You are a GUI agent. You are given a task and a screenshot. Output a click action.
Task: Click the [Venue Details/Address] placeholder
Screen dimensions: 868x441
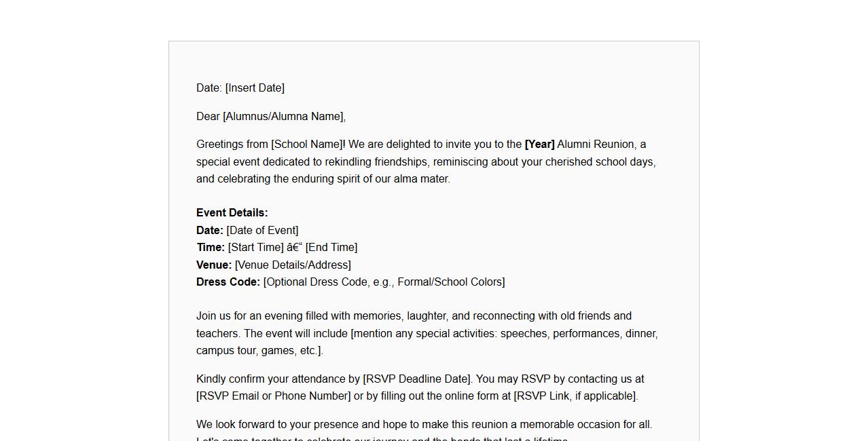pyautogui.click(x=293, y=265)
